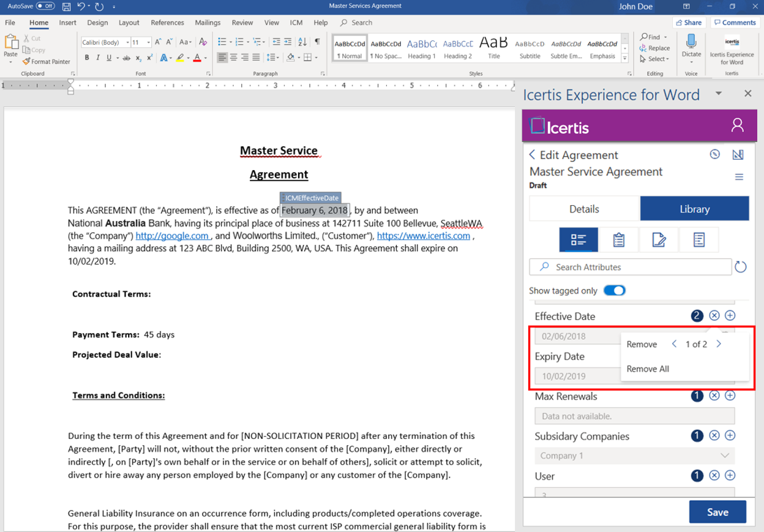The height and width of the screenshot is (532, 764).
Task: Click the refresh icon beside Search Attributes
Action: tap(741, 267)
